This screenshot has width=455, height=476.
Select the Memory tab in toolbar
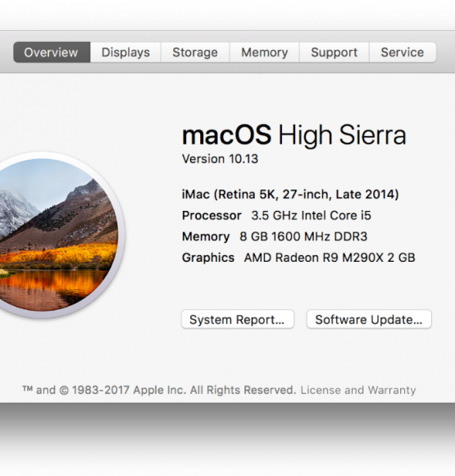[265, 53]
